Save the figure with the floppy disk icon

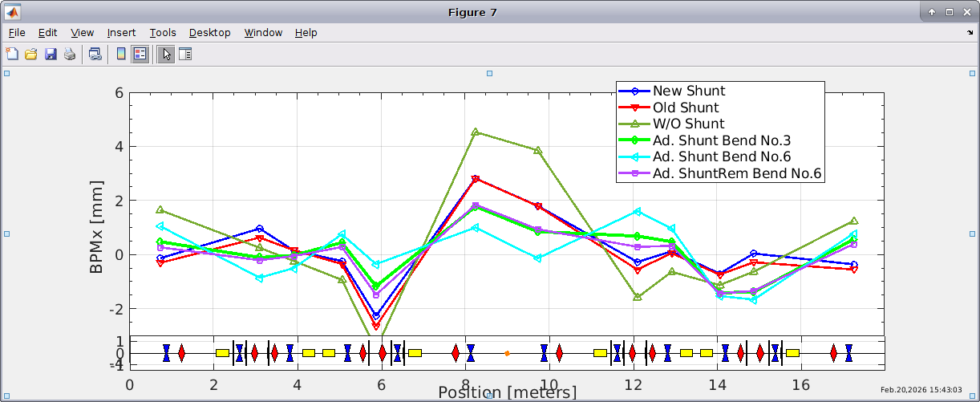point(51,54)
